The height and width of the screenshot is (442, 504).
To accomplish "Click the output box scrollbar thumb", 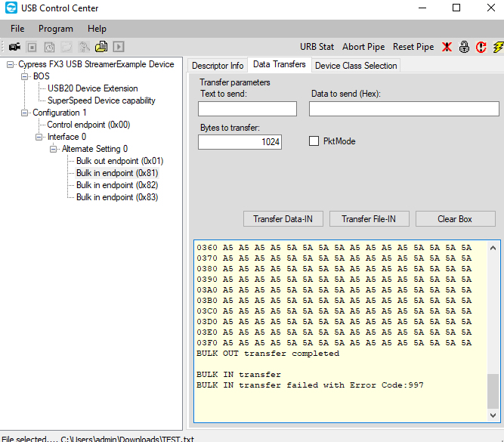I will 493,391.
